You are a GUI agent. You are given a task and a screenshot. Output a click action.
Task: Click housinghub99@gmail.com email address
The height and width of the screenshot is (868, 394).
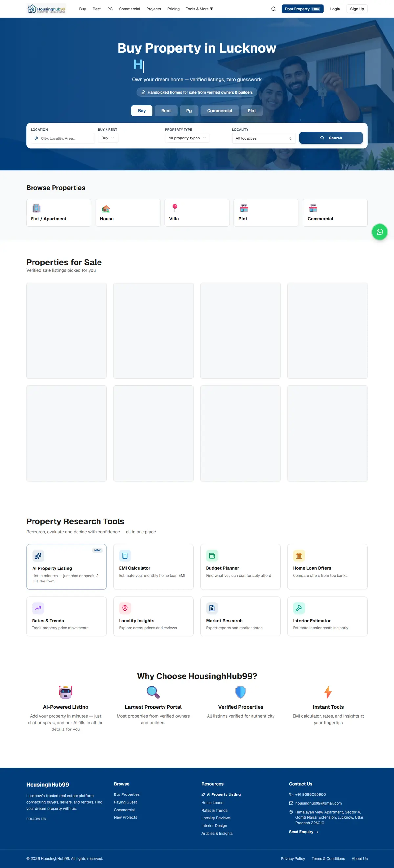pos(318,803)
